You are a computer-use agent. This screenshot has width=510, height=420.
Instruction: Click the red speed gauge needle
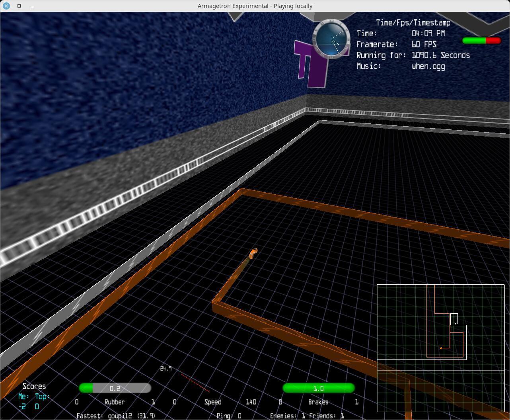(195, 383)
